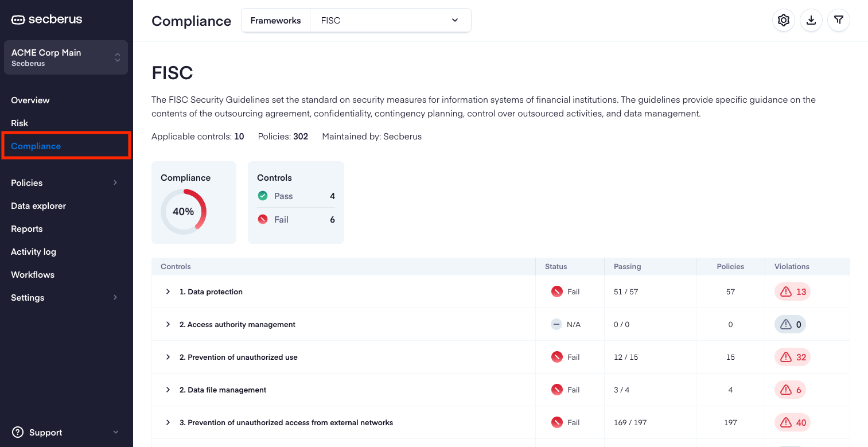Click the Frameworks selector label
The width and height of the screenshot is (868, 447).
pos(275,20)
